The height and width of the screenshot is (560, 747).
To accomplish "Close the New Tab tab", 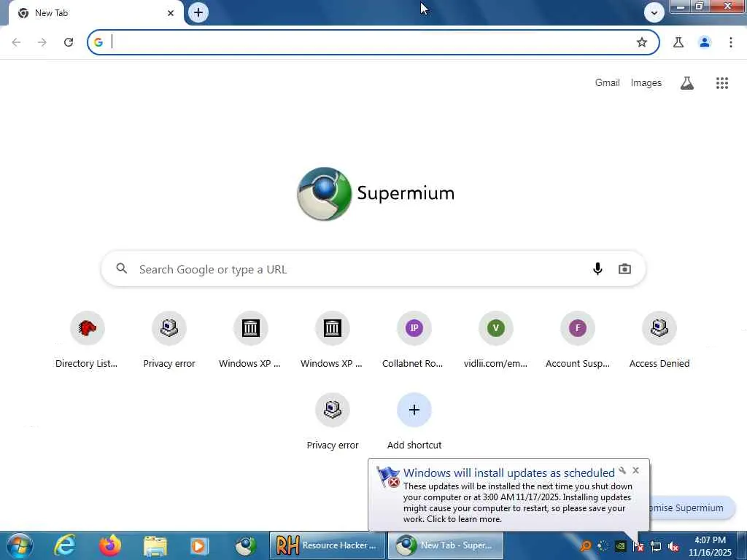I will pos(171,13).
